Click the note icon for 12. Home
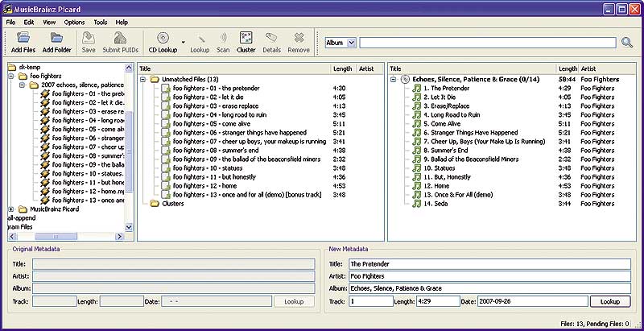Screen dimensions: 644x331 tap(416, 186)
